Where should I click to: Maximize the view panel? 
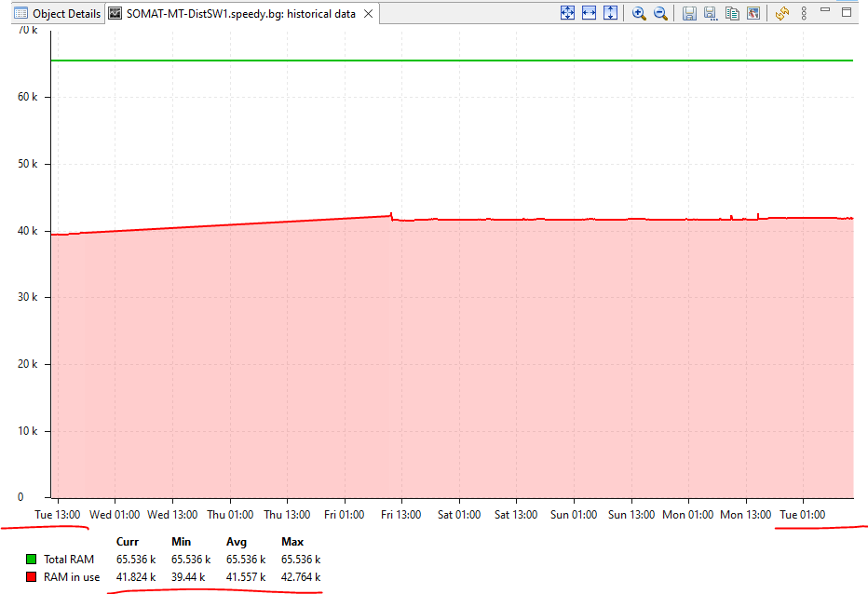(847, 11)
